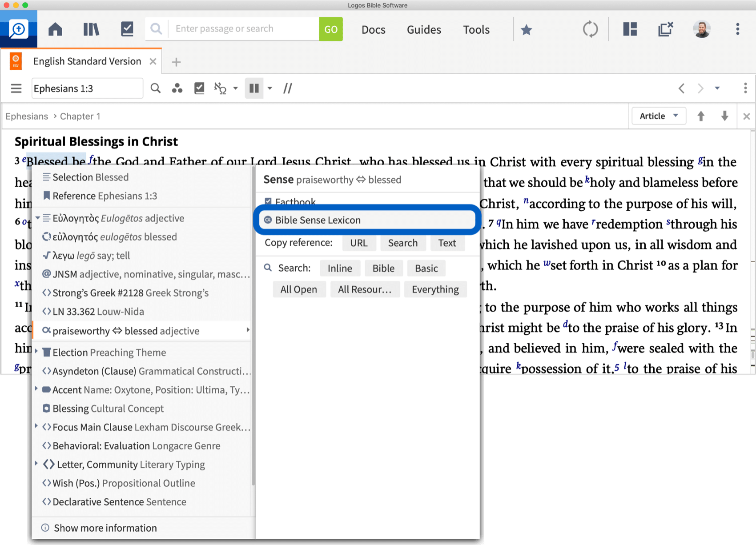756x545 pixels.
Task: Toggle the panel reading plan check icon
Action: [199, 88]
